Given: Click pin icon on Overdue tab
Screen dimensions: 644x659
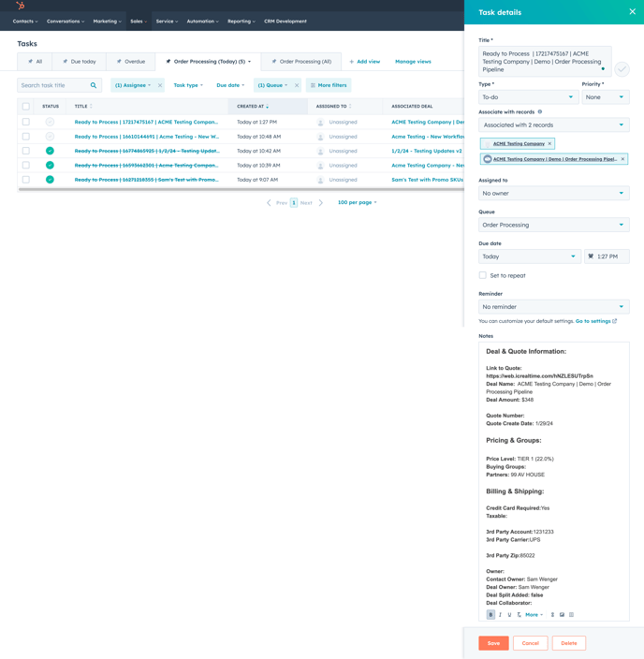Looking at the screenshot, I should [x=119, y=62].
